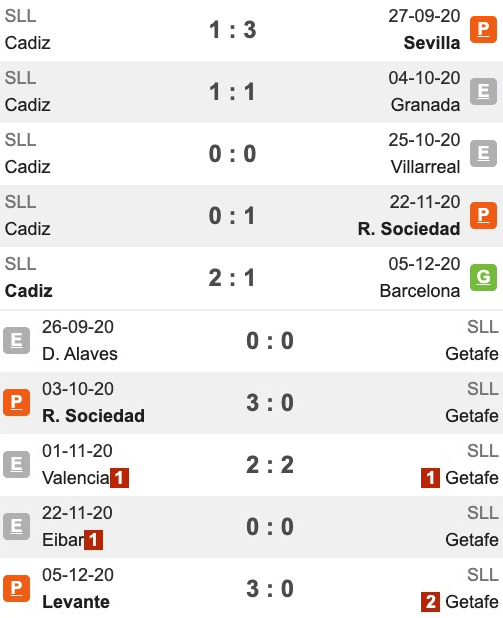Screen dimensions: 503x618
Task: Click the Eibar team name
Action: pos(63,540)
